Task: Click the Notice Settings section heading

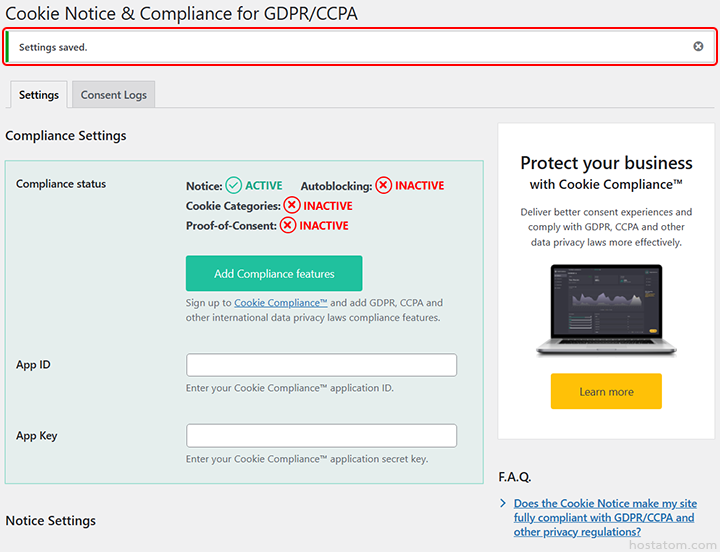Action: click(51, 521)
